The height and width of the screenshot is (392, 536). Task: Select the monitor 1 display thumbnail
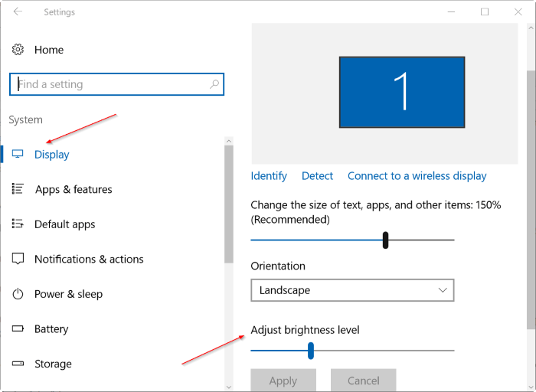[402, 92]
